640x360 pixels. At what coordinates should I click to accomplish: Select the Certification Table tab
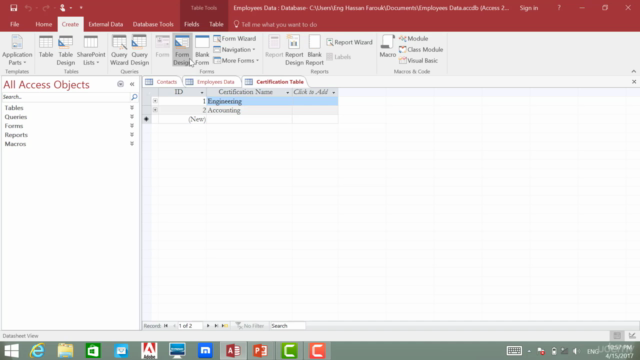point(275,82)
